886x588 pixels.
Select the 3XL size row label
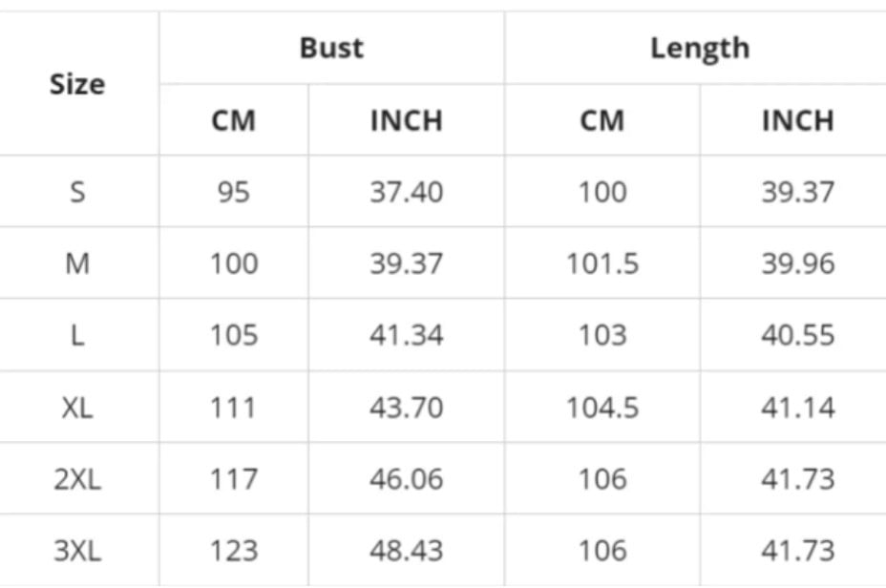click(77, 551)
